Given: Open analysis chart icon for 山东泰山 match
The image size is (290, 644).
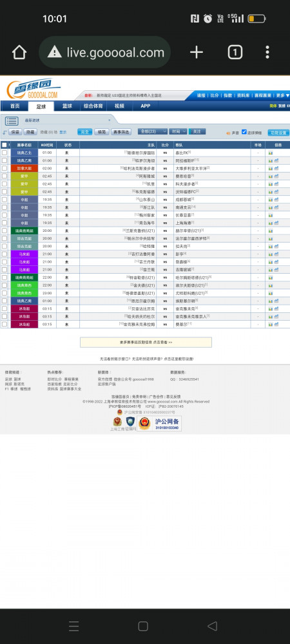Looking at the screenshot, I should point(270,199).
